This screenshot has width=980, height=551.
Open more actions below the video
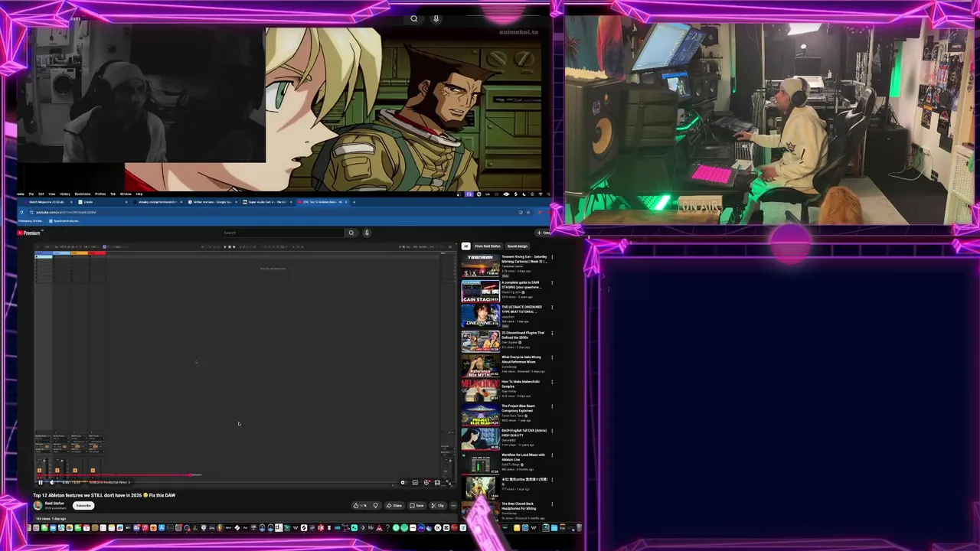pos(453,506)
